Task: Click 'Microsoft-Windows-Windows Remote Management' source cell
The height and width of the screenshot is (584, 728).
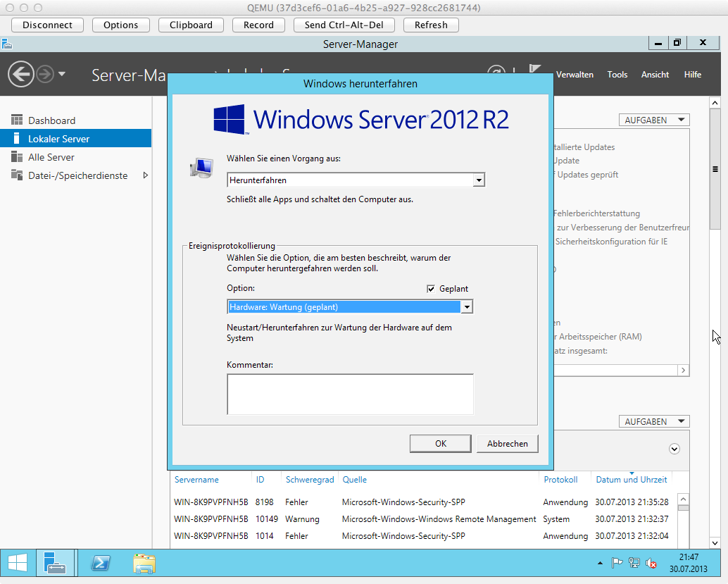Action: [x=439, y=519]
